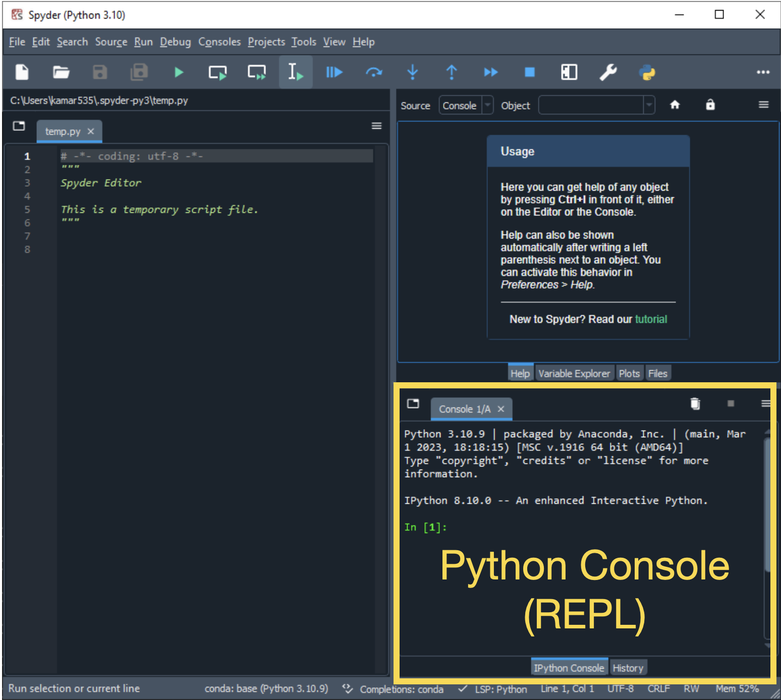Open the File menu

pos(17,42)
